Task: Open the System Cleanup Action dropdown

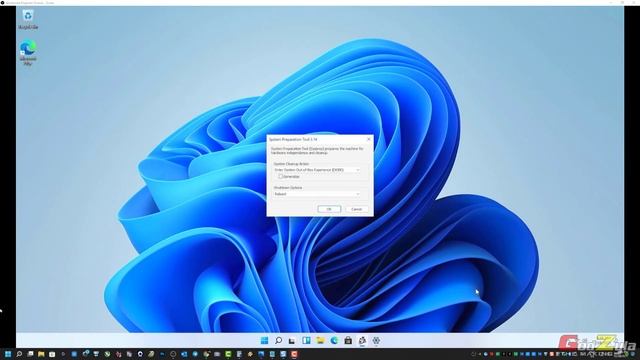Action: click(317, 169)
